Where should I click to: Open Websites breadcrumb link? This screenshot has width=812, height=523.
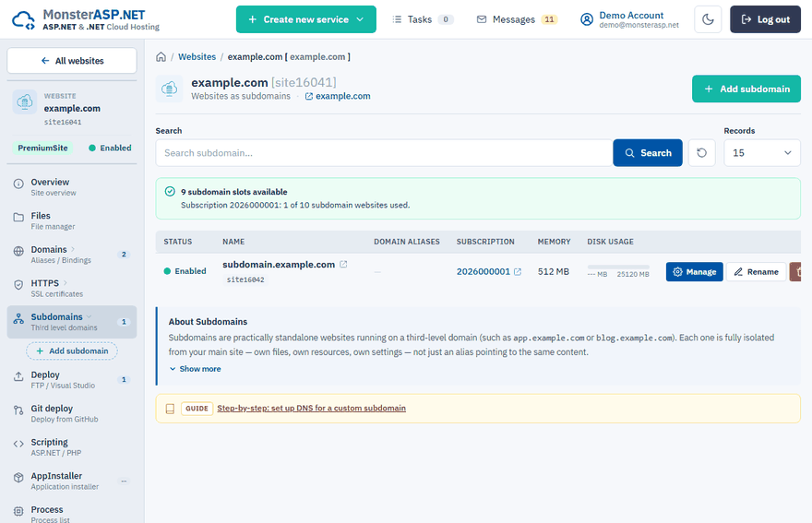point(197,57)
